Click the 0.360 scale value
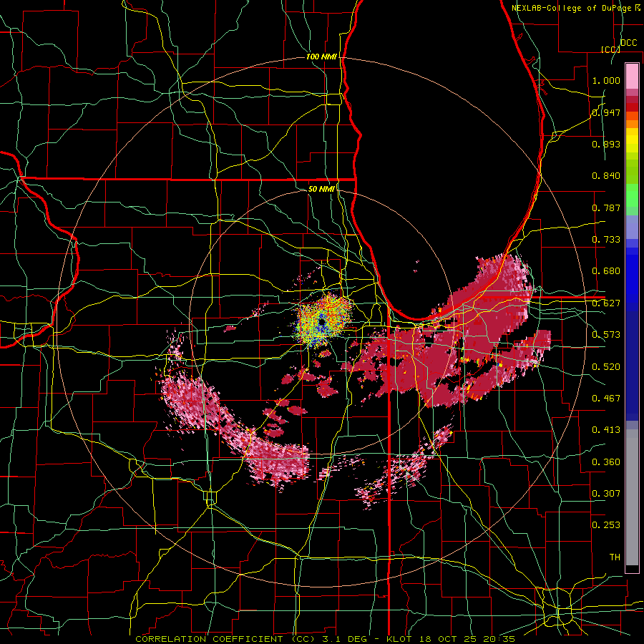644x644 pixels. [x=606, y=462]
